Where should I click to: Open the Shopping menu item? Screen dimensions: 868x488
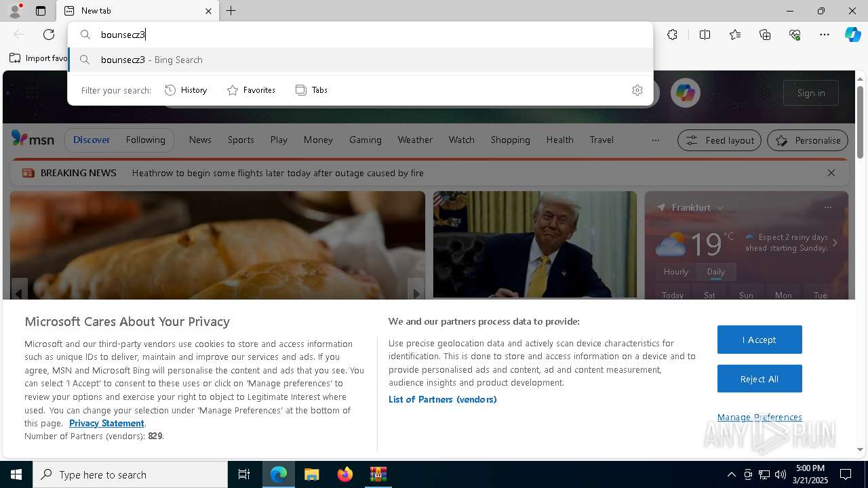[x=510, y=140]
